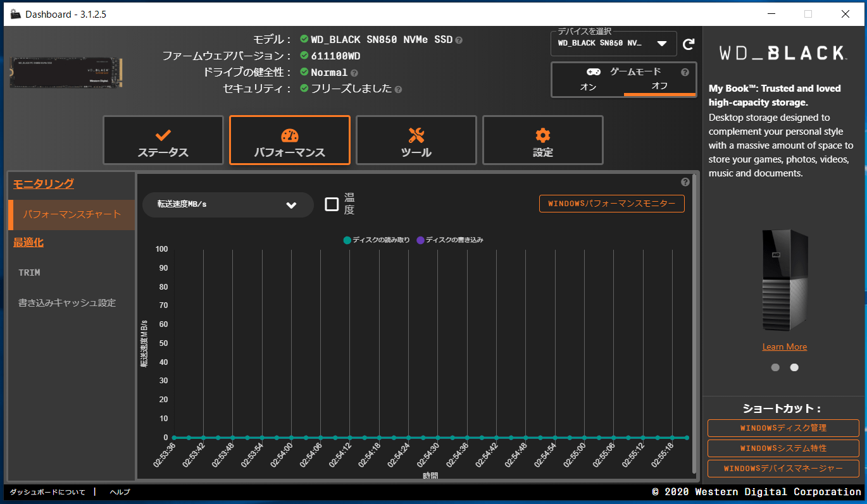Open WINDOWSディスク管理 shortcut
The width and height of the screenshot is (867, 504).
(x=783, y=428)
